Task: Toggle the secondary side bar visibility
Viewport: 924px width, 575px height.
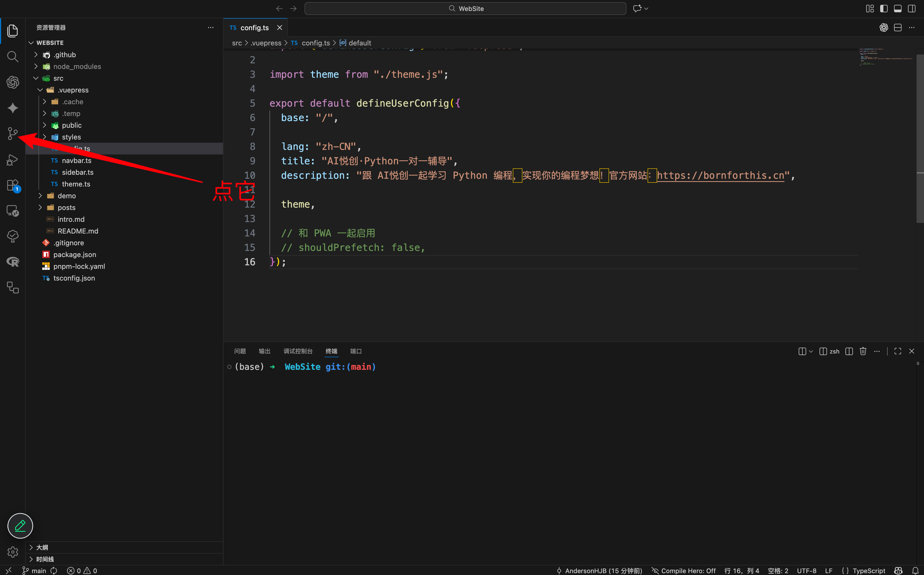Action: click(912, 8)
